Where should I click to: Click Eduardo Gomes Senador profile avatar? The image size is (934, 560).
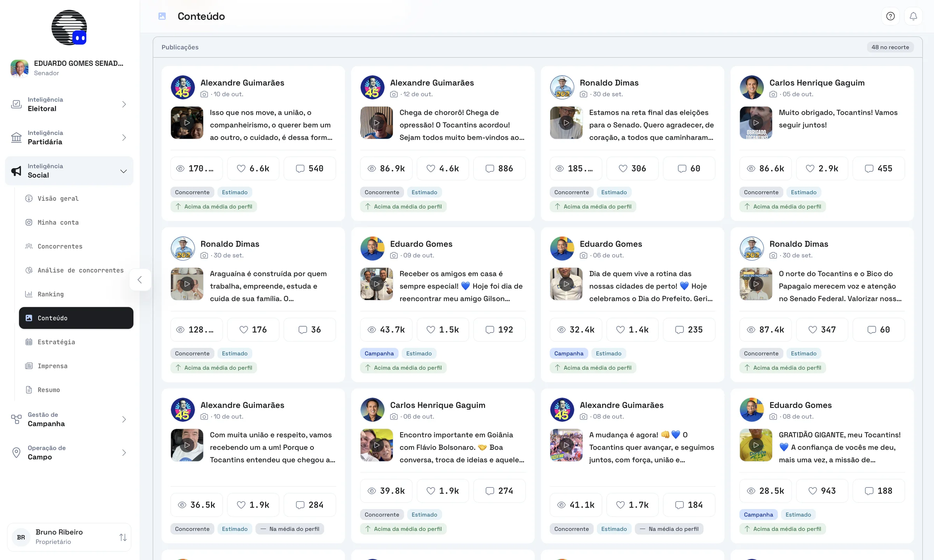(x=19, y=68)
